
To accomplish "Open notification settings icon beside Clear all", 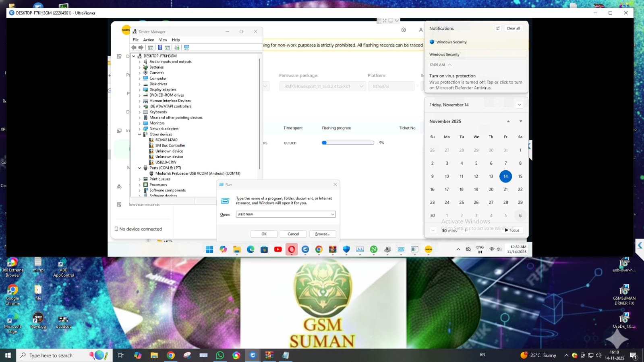I will [x=498, y=28].
